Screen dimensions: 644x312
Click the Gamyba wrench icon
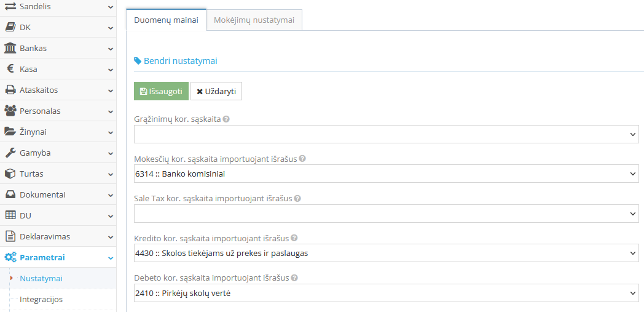tap(10, 153)
